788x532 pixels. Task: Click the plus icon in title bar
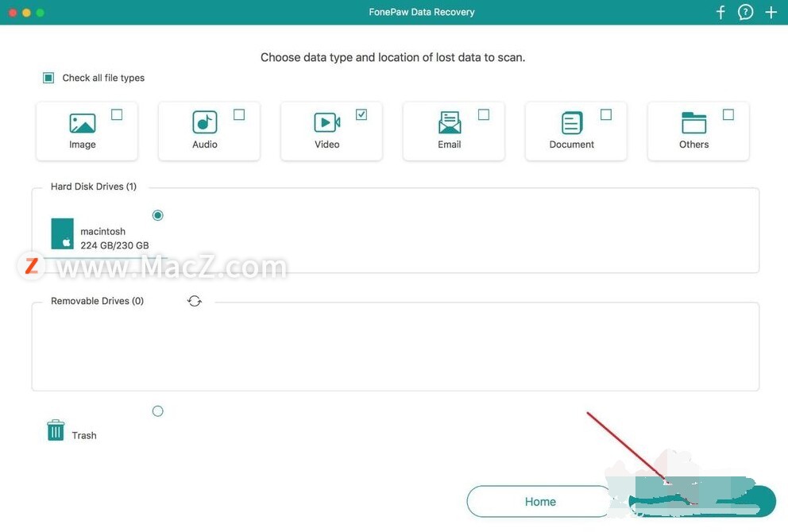pos(771,12)
